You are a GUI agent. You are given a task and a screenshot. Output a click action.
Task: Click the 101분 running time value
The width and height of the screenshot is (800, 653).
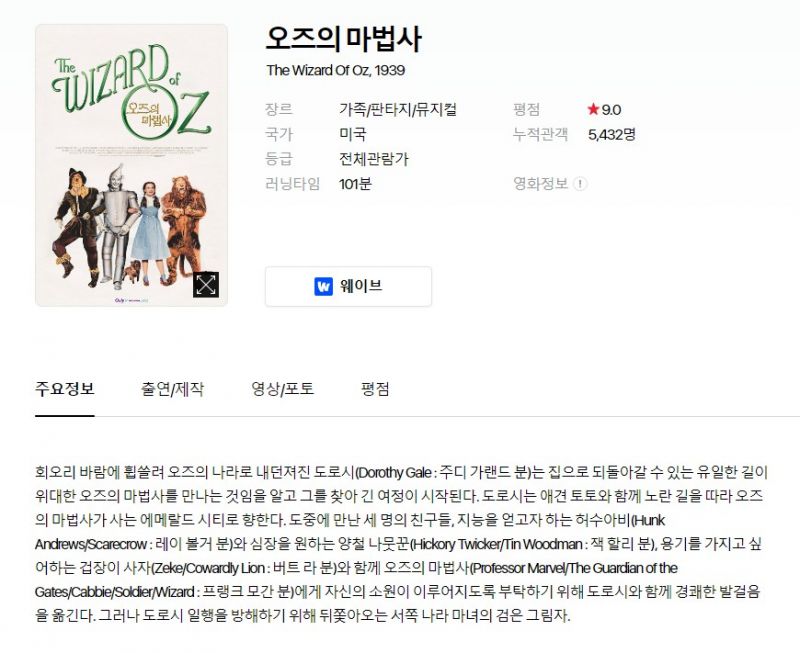click(x=356, y=184)
